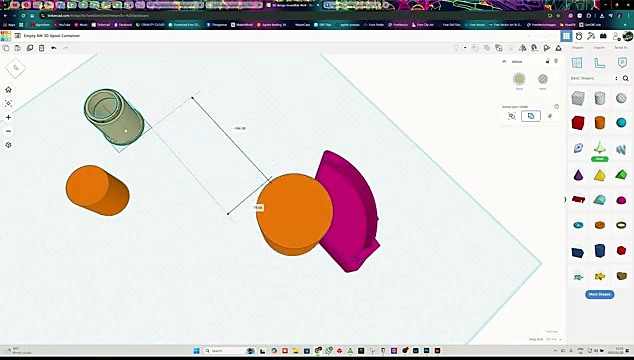
Task: Open the Tinkercad logo home link
Action: point(6,36)
